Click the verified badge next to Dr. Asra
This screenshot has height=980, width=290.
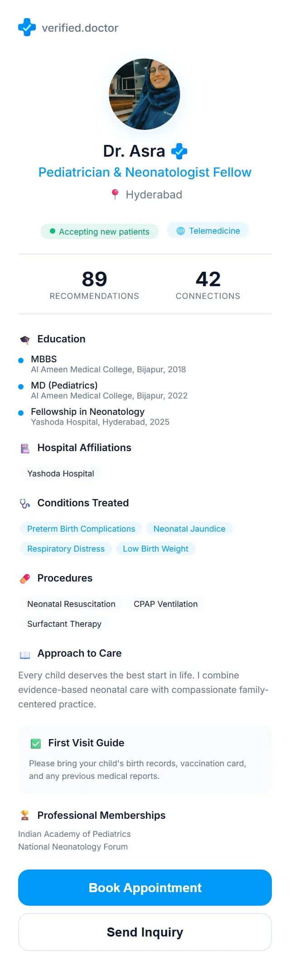pos(179,151)
